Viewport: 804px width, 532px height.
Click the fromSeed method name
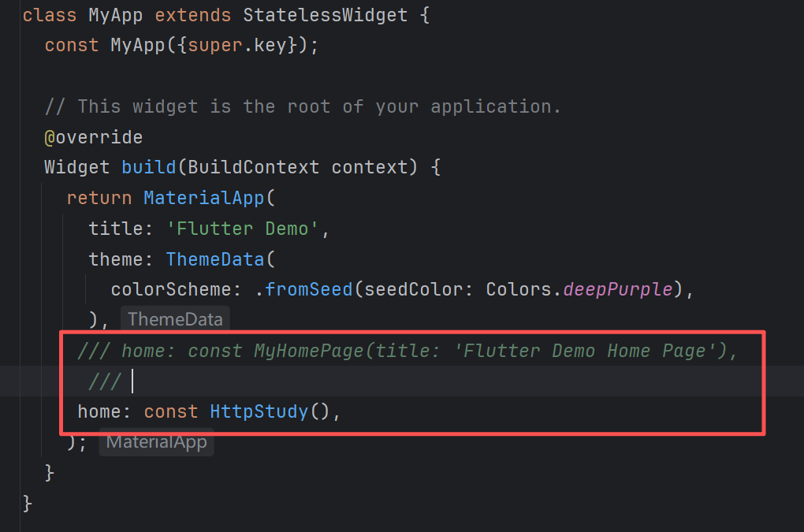click(308, 289)
